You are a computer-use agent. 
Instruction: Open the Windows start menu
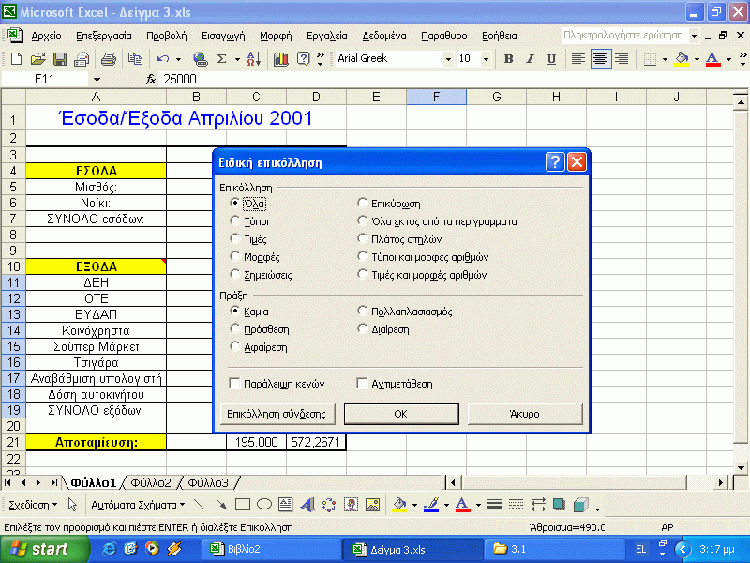tap(44, 549)
